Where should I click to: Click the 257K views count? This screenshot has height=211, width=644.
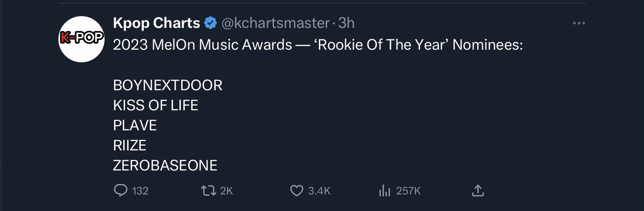408,191
